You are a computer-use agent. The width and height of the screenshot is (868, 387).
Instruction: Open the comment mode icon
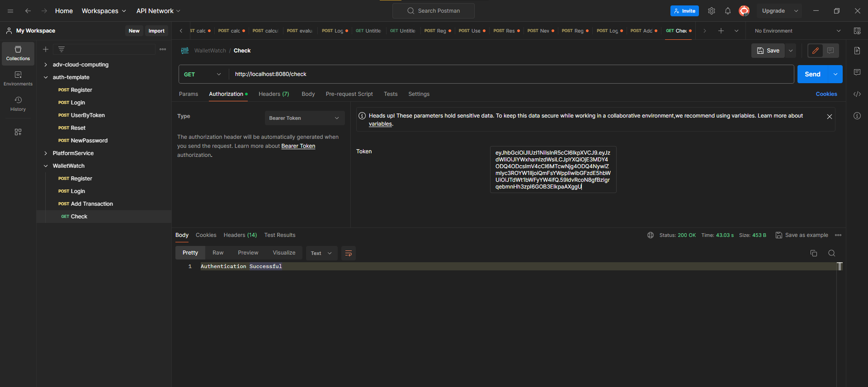[x=831, y=51]
